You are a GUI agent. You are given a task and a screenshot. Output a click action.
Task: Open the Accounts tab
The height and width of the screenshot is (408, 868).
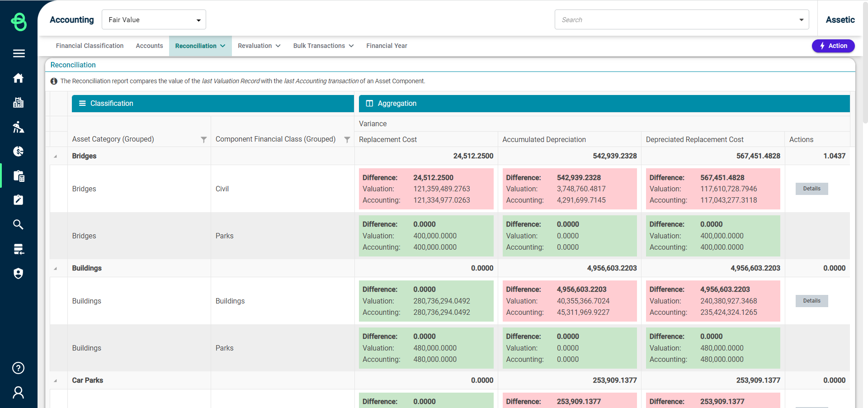(149, 46)
